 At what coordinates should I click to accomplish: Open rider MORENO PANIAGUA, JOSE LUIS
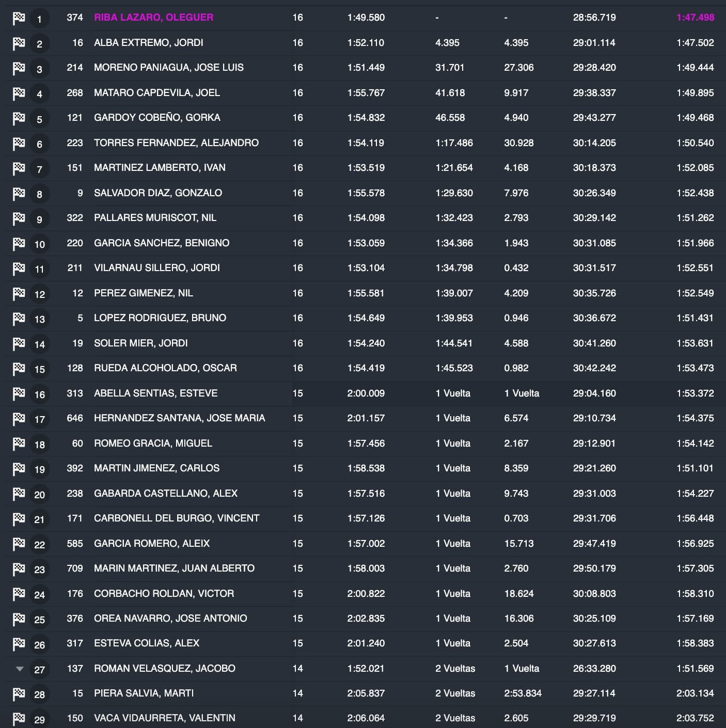(168, 68)
